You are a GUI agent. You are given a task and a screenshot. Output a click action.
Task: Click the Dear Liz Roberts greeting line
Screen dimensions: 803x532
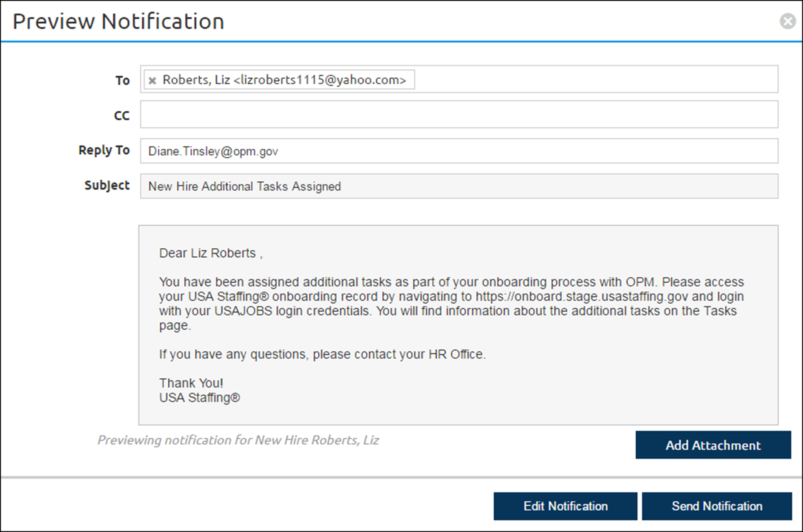pos(210,253)
